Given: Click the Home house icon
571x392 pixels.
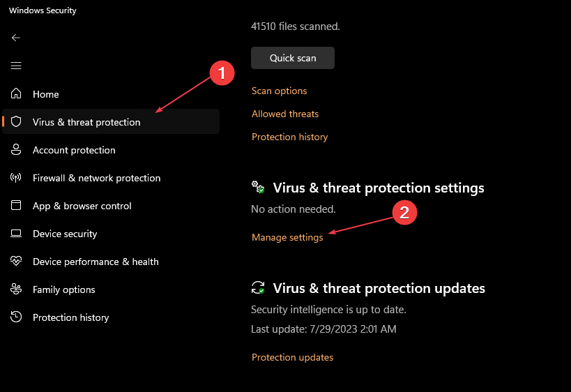Looking at the screenshot, I should point(16,93).
